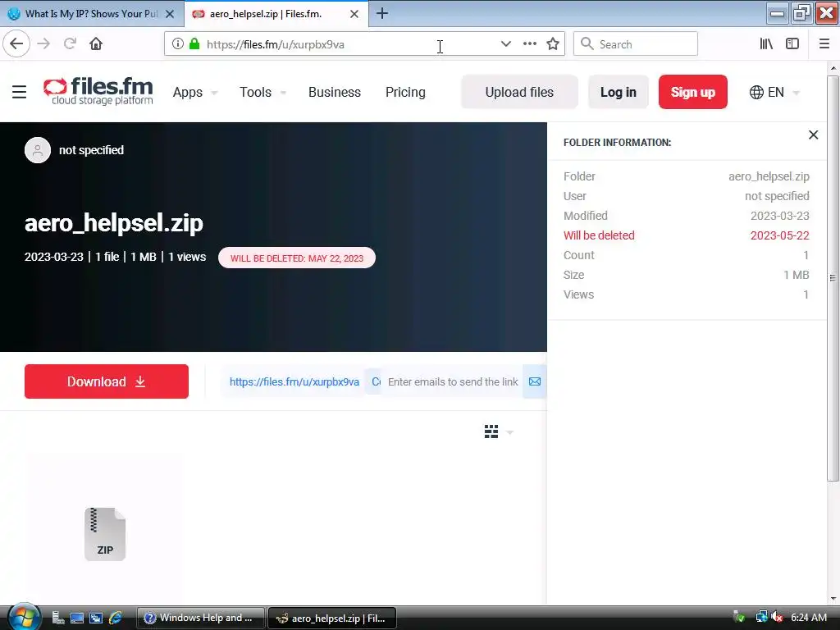Click the page vertical scrollbar
This screenshot has height=630, width=840.
pos(833,277)
